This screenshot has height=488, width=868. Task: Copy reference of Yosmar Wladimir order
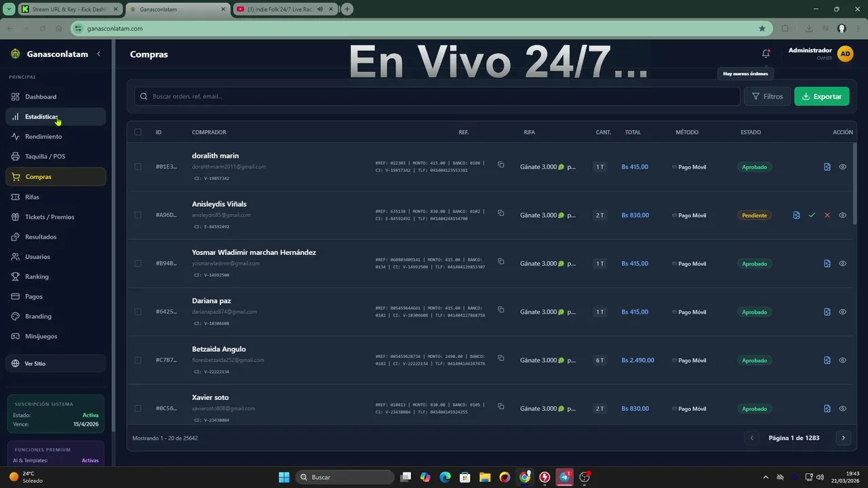500,261
